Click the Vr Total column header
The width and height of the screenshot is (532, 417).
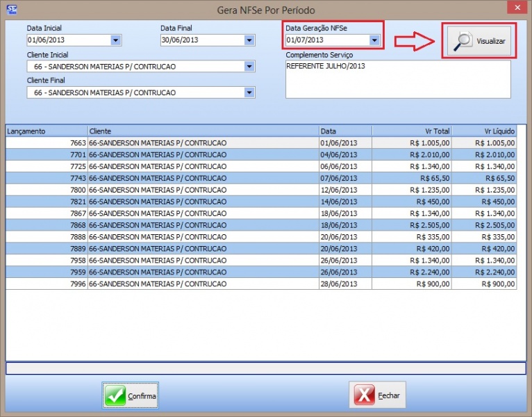412,131
